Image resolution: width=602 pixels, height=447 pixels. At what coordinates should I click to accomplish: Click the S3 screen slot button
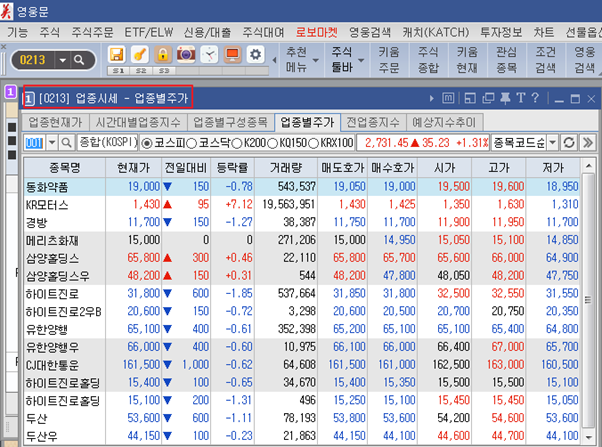pos(164,71)
